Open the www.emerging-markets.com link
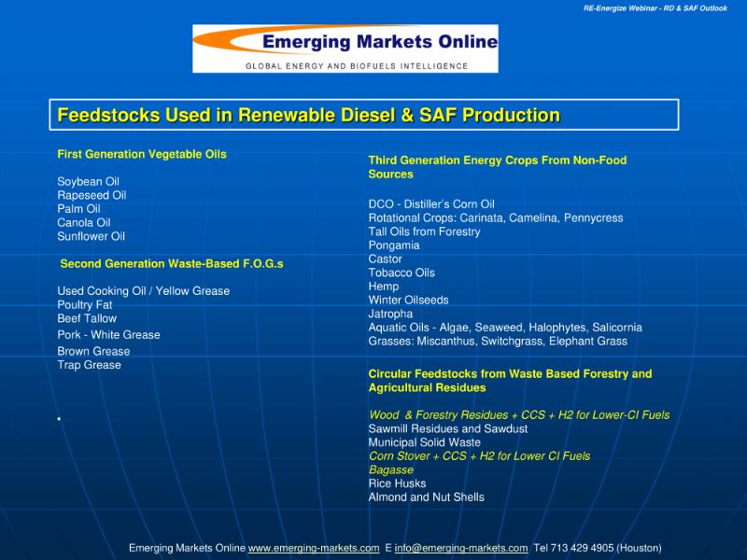Viewport: 747px width, 560px height. tap(313, 548)
